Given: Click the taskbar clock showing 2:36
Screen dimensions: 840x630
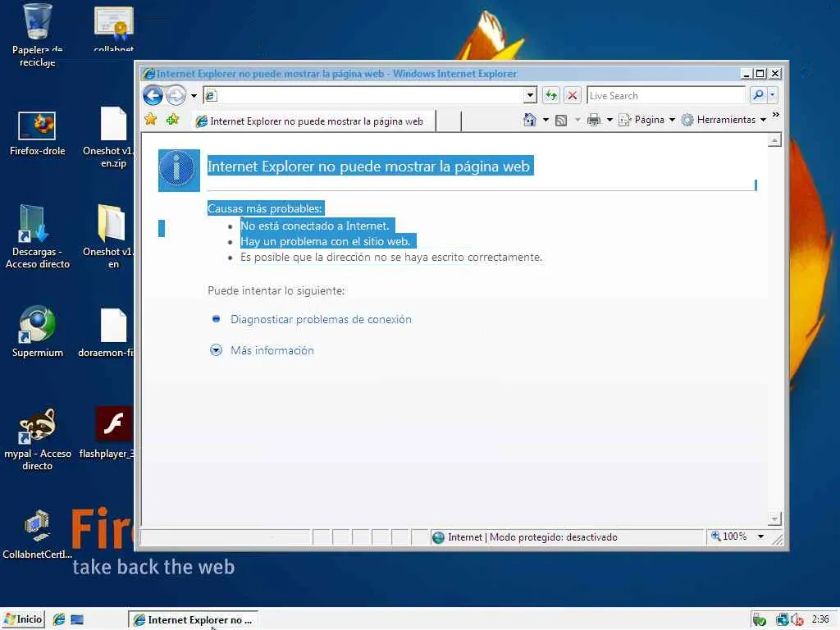Looking at the screenshot, I should [820, 619].
